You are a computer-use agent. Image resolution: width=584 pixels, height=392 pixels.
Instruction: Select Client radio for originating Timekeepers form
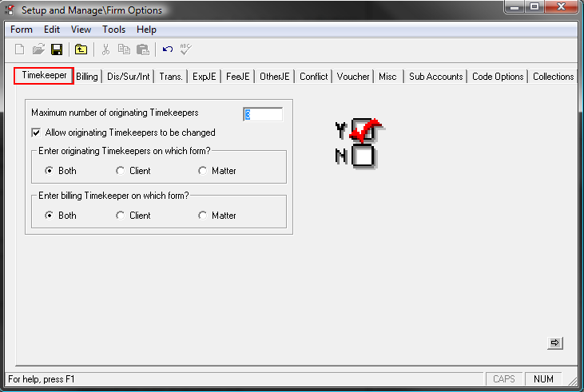pyautogui.click(x=121, y=171)
